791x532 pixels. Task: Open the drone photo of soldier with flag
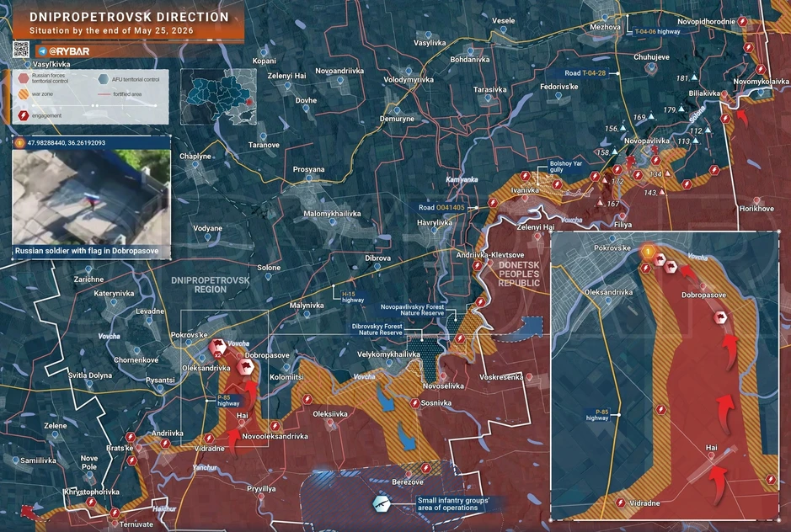click(x=91, y=197)
